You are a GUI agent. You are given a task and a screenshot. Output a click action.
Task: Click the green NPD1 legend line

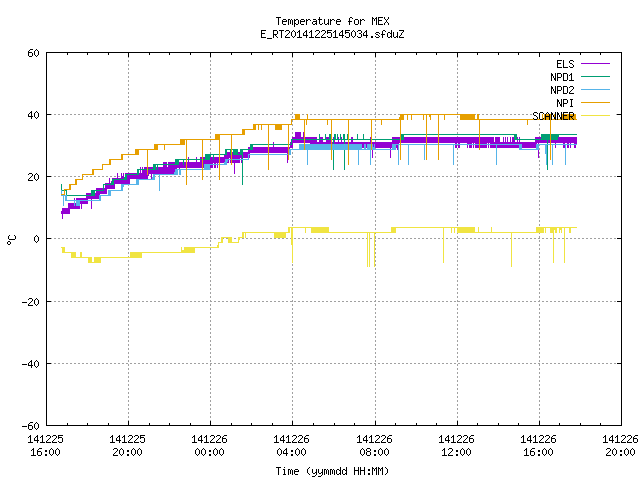click(x=595, y=77)
